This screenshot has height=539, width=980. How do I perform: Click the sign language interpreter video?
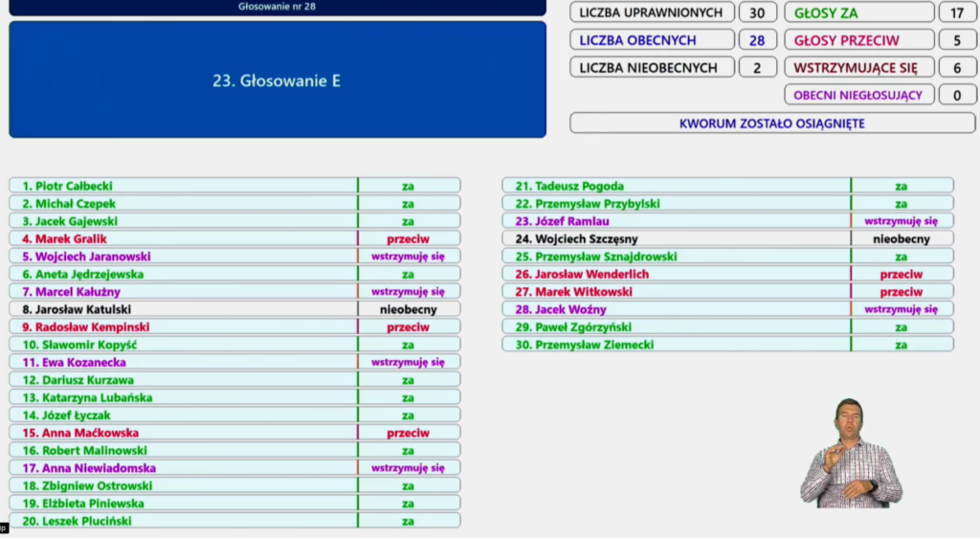tap(850, 452)
